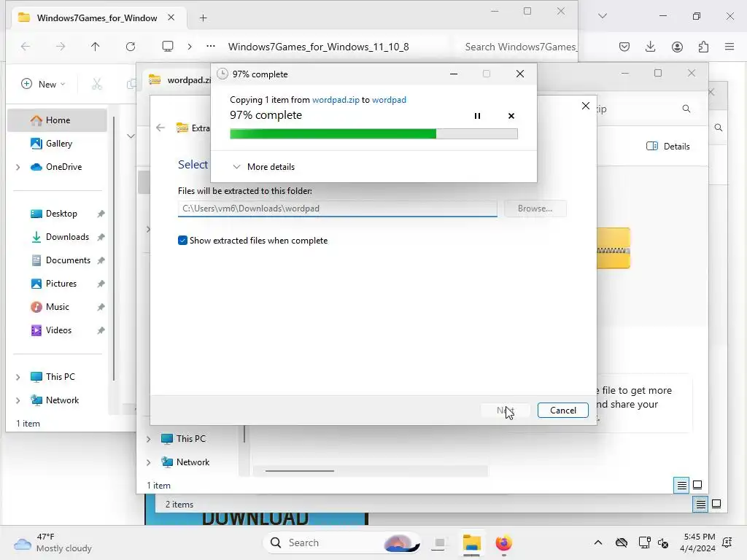Open the New dropdown in Explorer toolbar
The image size is (747, 560).
pyautogui.click(x=43, y=84)
